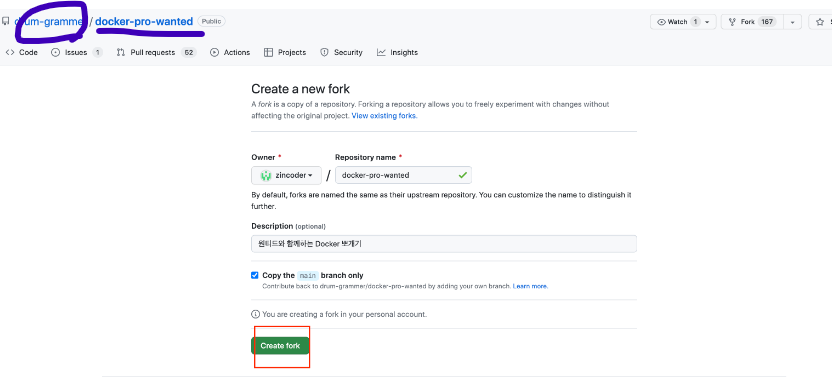Expand the Fork dropdown arrow
This screenshot has width=832, height=378.
(x=792, y=22)
